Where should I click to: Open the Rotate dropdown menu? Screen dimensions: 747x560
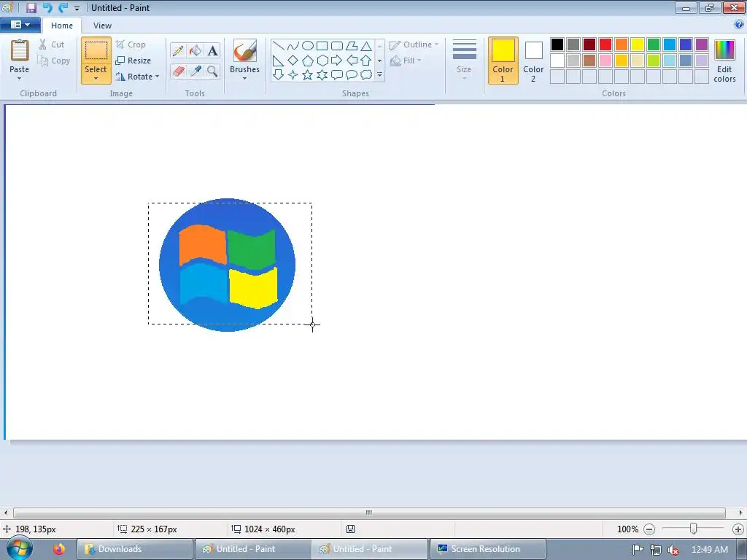(x=158, y=76)
